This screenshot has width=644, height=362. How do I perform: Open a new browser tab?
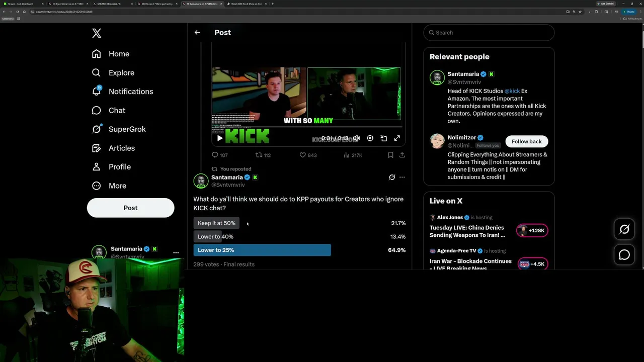pos(273,4)
